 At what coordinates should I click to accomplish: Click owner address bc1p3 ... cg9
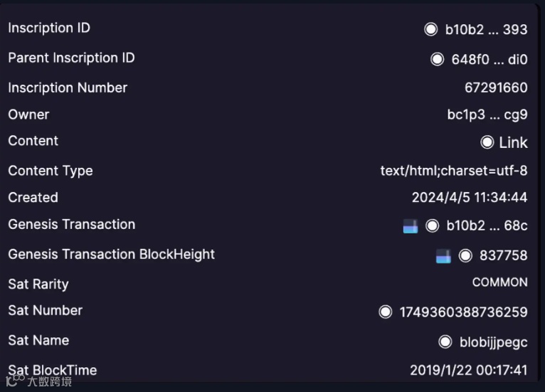click(x=487, y=115)
